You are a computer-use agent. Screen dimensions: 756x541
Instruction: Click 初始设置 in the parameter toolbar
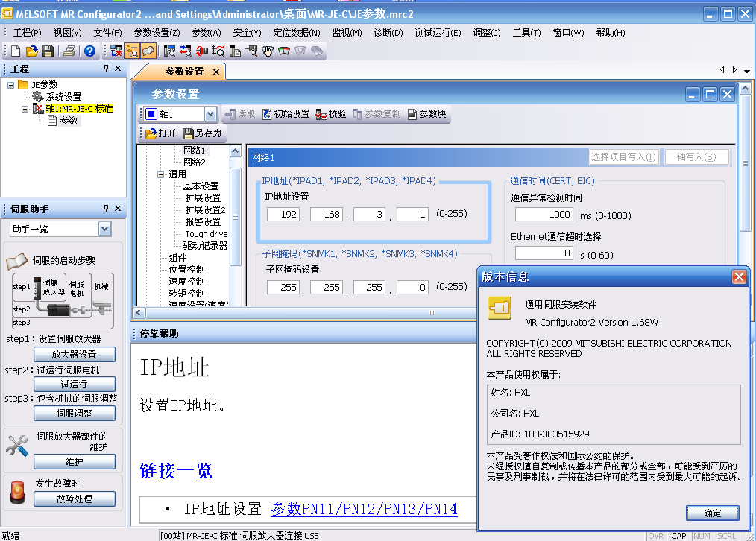(283, 114)
